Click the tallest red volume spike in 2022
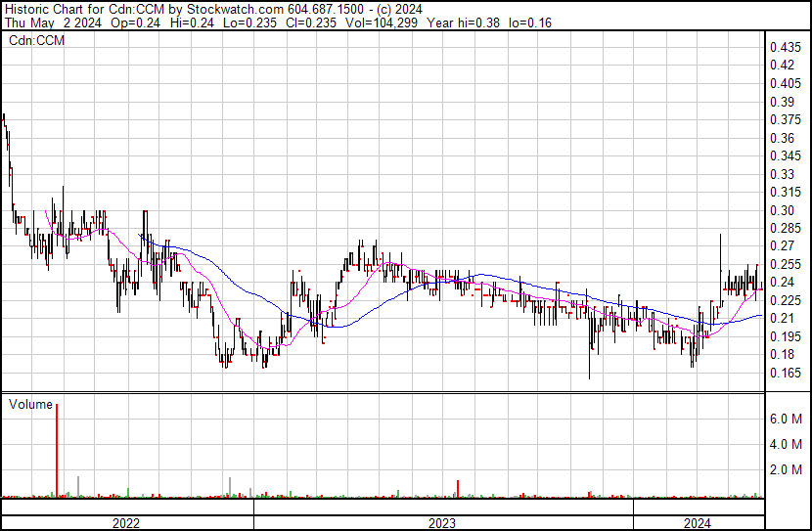The width and height of the screenshot is (812, 531). pyautogui.click(x=57, y=450)
